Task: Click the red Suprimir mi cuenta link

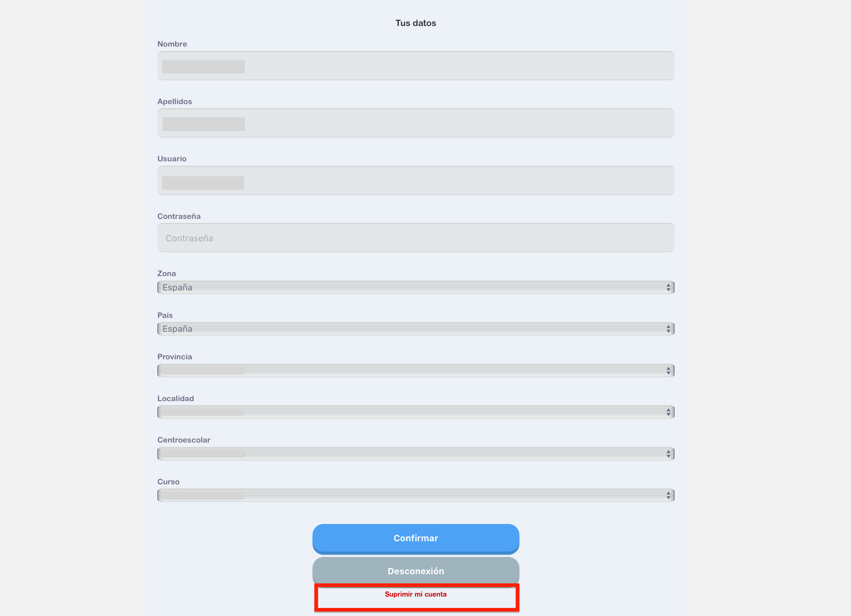Action: [x=415, y=594]
